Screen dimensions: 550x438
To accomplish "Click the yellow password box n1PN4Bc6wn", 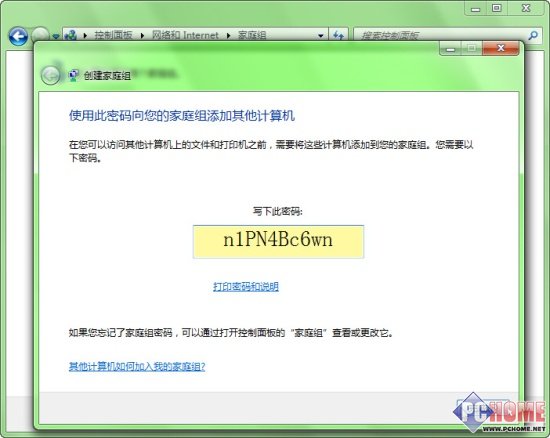I will tap(278, 242).
